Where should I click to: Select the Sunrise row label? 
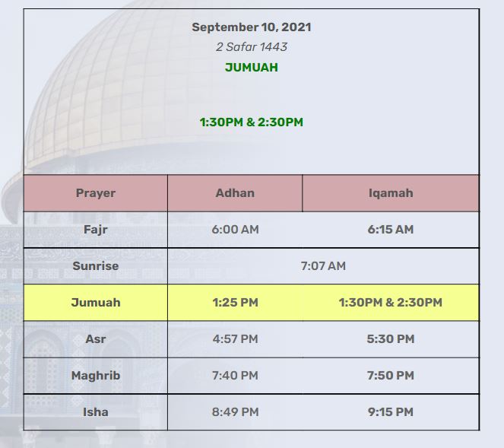96,266
